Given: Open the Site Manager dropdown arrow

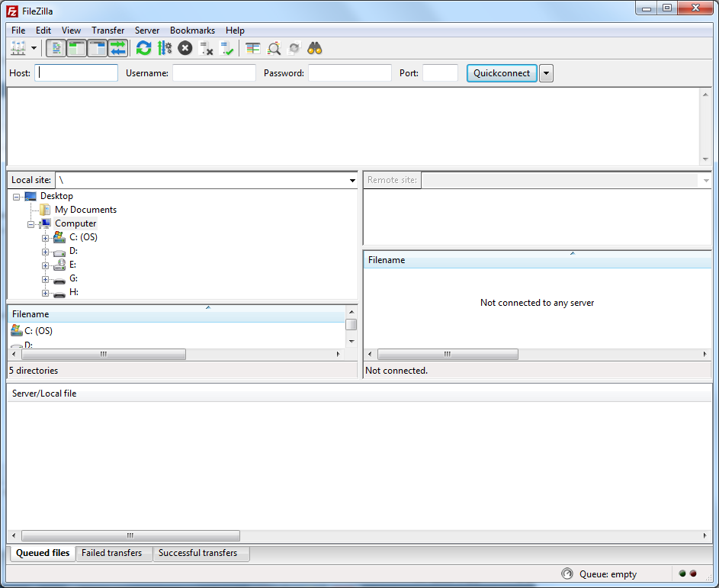Looking at the screenshot, I should point(34,48).
